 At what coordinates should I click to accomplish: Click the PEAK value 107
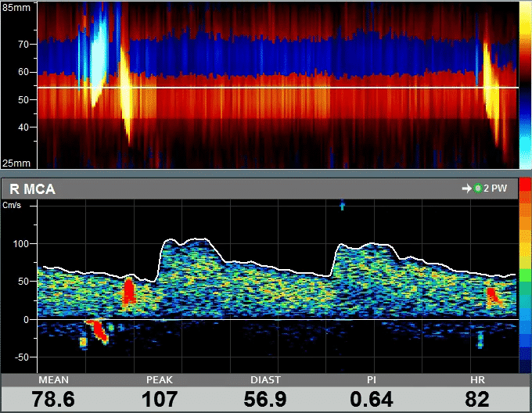point(160,399)
